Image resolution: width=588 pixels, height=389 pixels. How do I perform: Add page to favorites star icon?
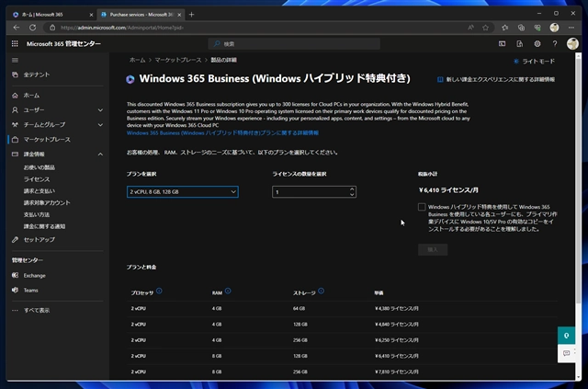pyautogui.click(x=485, y=28)
